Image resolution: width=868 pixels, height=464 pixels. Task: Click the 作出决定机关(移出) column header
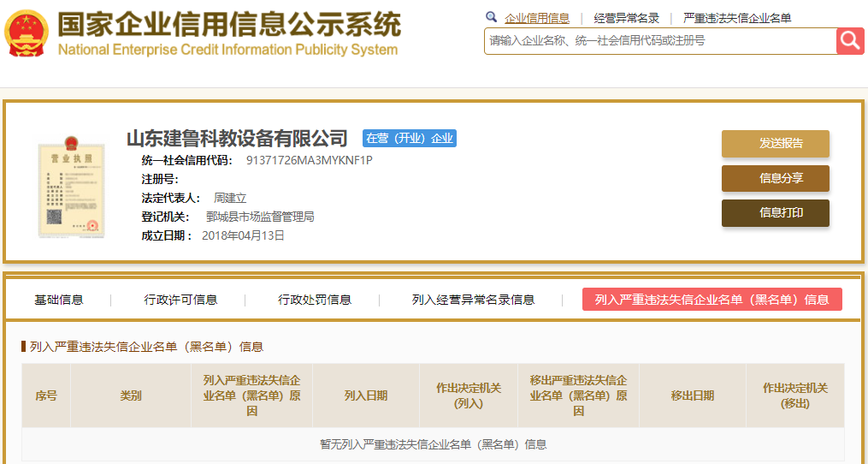(795, 396)
